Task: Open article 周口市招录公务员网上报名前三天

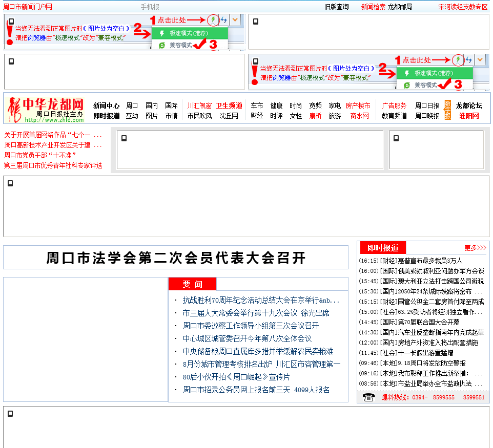Action: coord(256,390)
